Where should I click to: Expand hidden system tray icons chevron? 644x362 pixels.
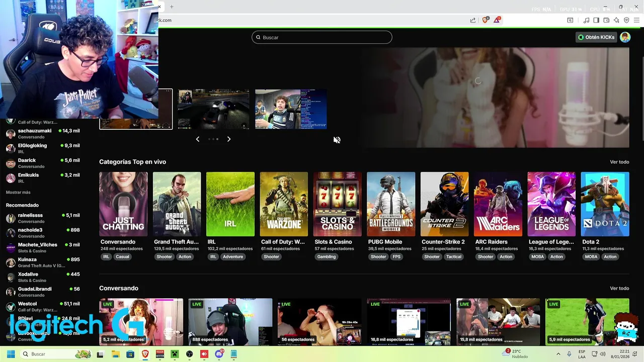tap(558, 354)
